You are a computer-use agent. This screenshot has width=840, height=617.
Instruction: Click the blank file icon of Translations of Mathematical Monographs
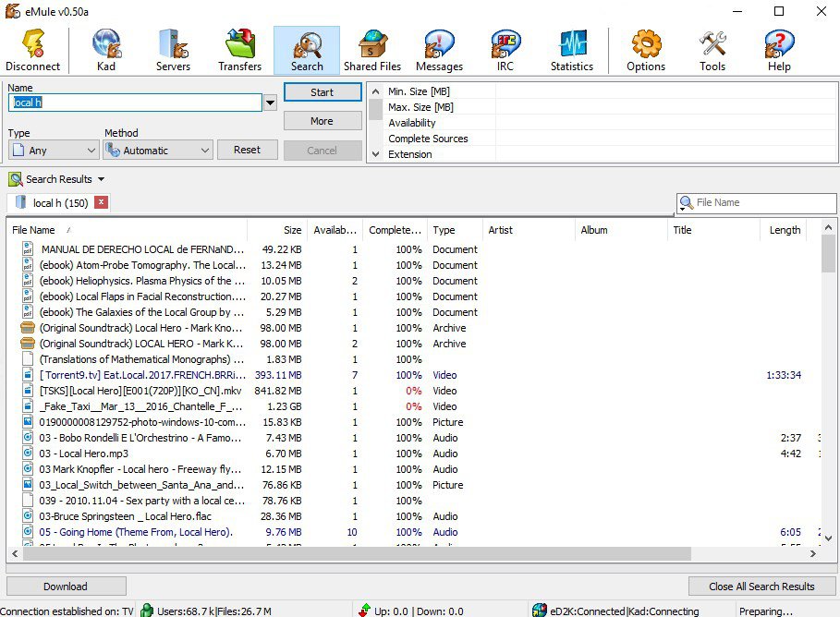[28, 358]
